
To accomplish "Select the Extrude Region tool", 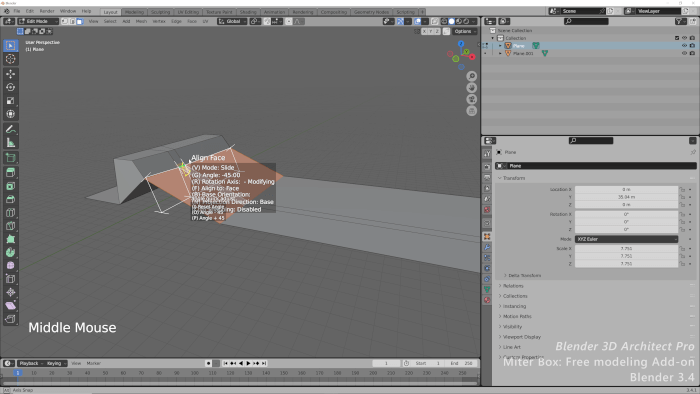I will click(11, 173).
